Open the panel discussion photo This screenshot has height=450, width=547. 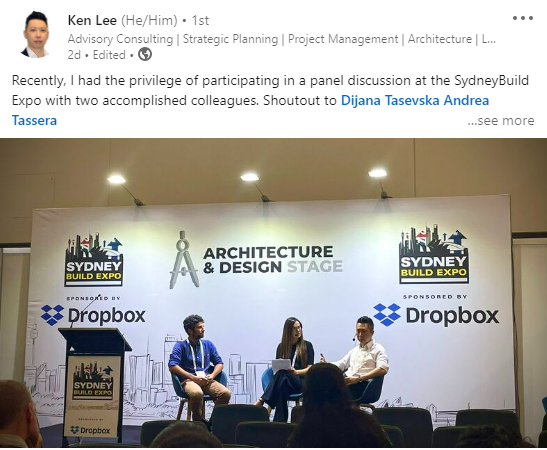(274, 293)
